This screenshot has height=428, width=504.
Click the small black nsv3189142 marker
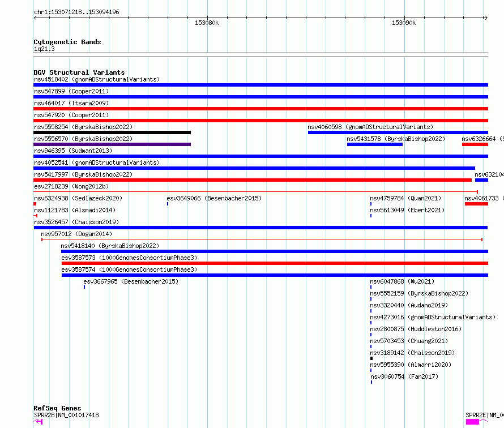[x=371, y=358]
